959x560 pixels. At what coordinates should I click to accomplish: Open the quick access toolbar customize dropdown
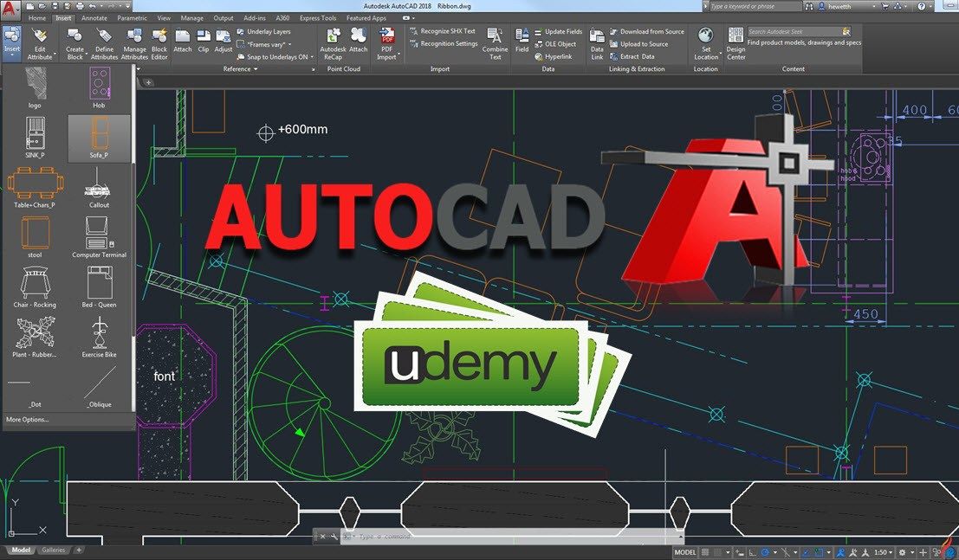126,6
